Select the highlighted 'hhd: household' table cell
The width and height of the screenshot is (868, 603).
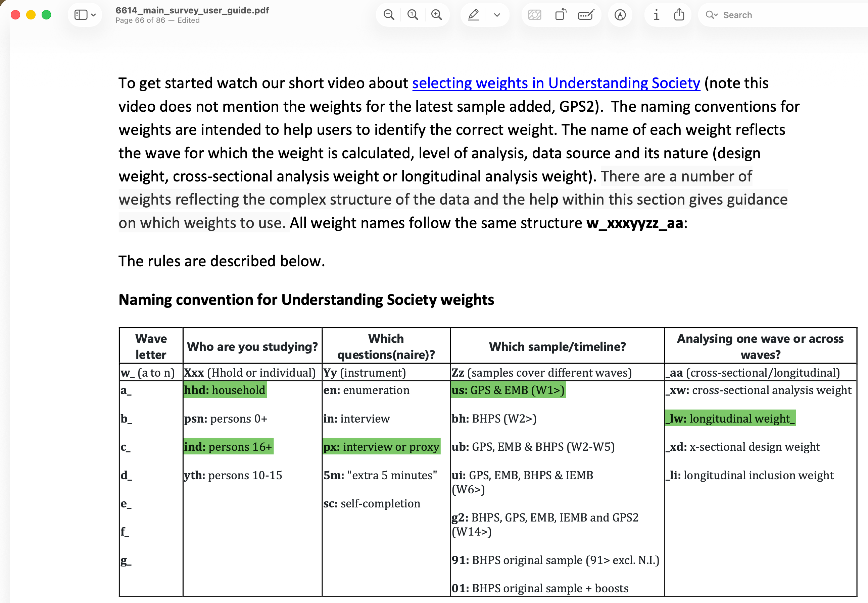point(225,390)
